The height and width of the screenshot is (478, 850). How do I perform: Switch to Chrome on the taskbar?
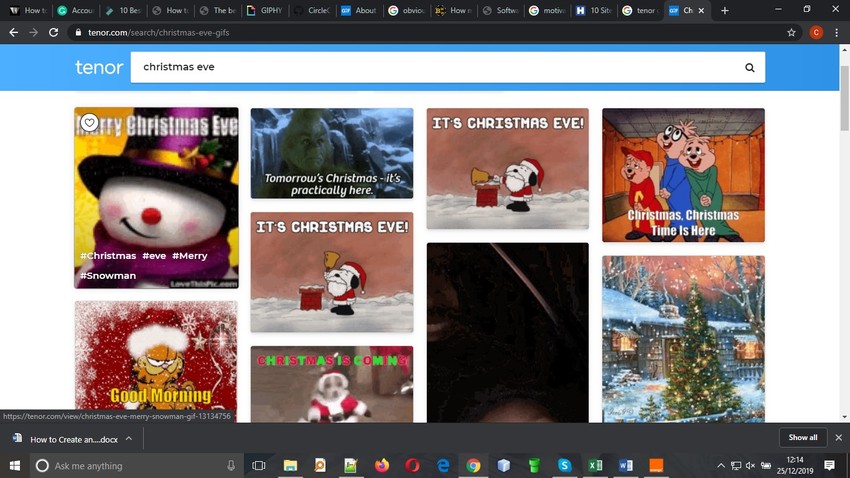click(x=473, y=466)
